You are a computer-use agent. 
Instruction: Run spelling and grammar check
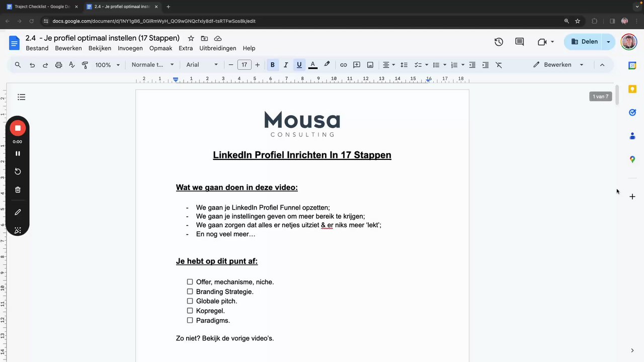coord(71,65)
